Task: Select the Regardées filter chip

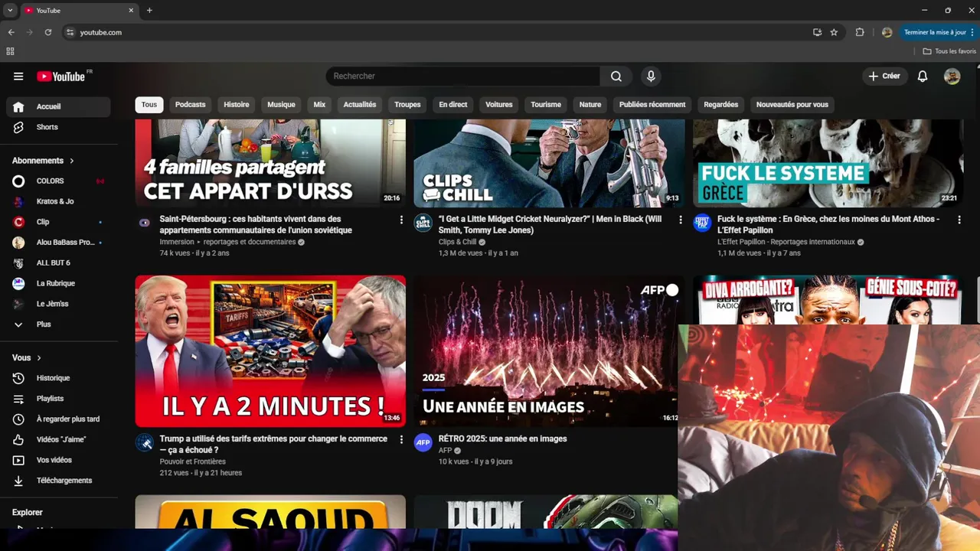Action: 721,105
